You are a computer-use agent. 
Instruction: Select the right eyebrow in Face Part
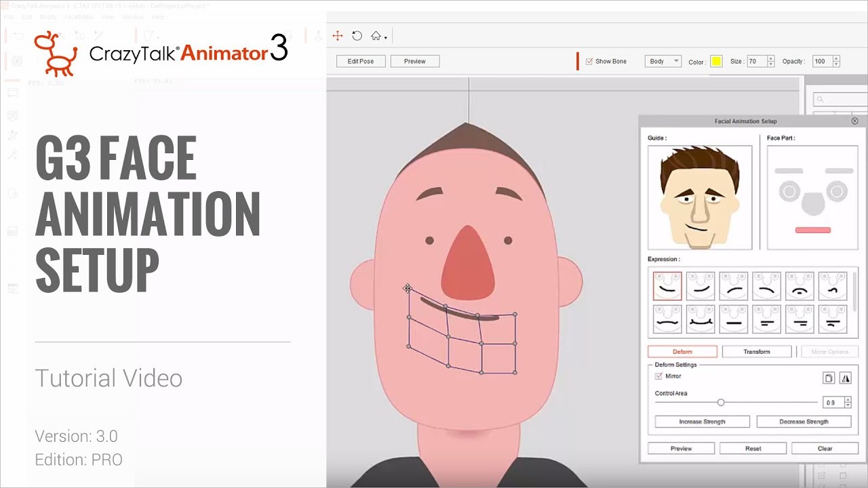[840, 171]
